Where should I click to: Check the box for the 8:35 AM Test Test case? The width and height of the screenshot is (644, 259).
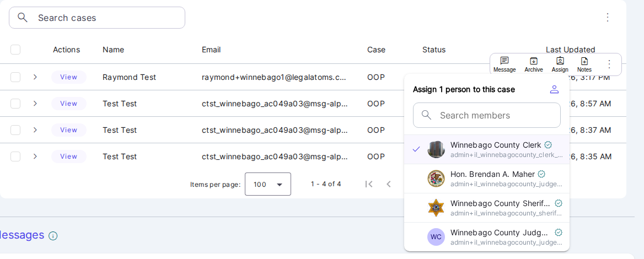15,157
